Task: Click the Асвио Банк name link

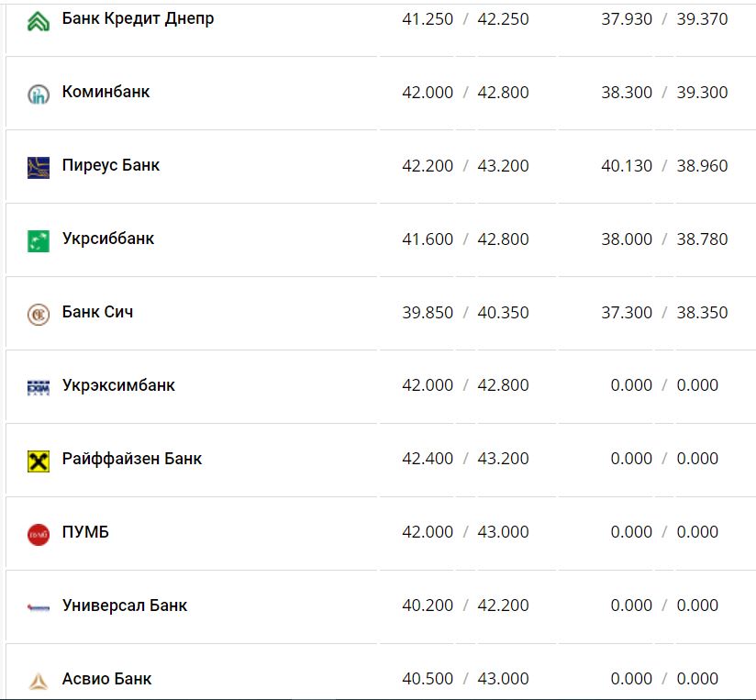Action: [x=106, y=679]
